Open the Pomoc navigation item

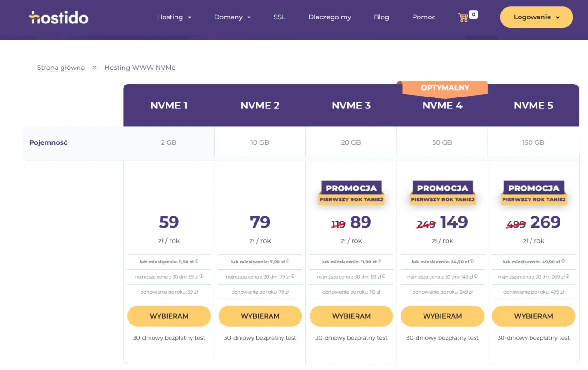tap(424, 17)
